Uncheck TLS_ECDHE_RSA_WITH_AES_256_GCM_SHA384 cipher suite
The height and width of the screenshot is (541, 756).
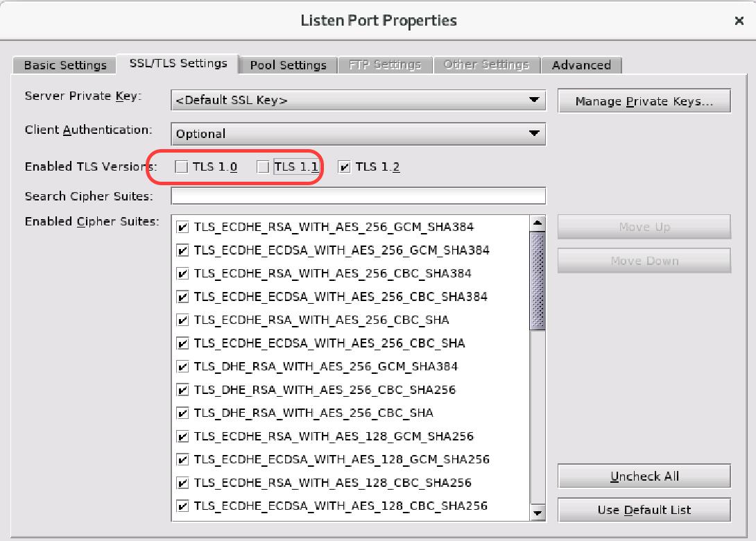tap(182, 227)
